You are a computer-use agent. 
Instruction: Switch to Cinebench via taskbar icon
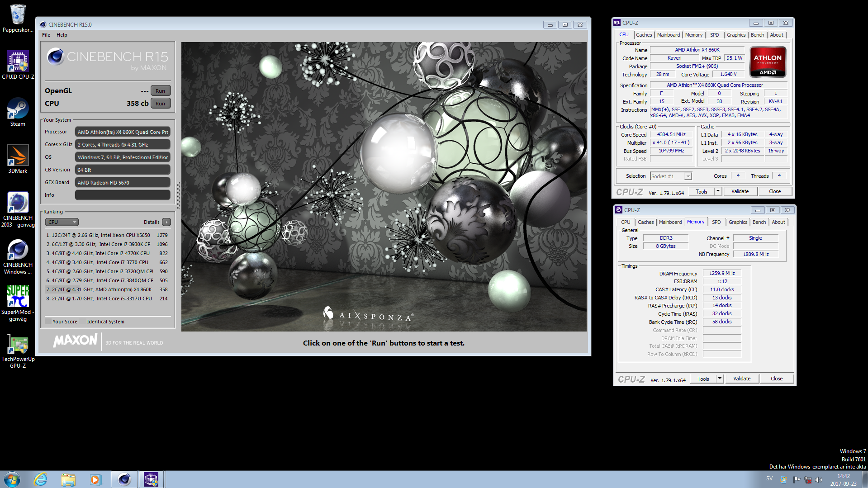point(124,479)
